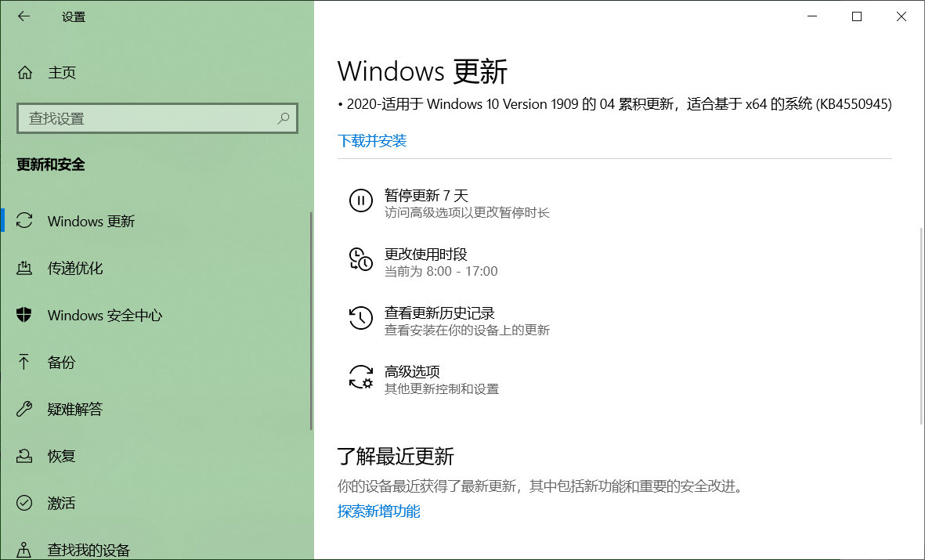Screen dimensions: 925x560
Task: Maximize the 设置 window
Action: [x=857, y=16]
